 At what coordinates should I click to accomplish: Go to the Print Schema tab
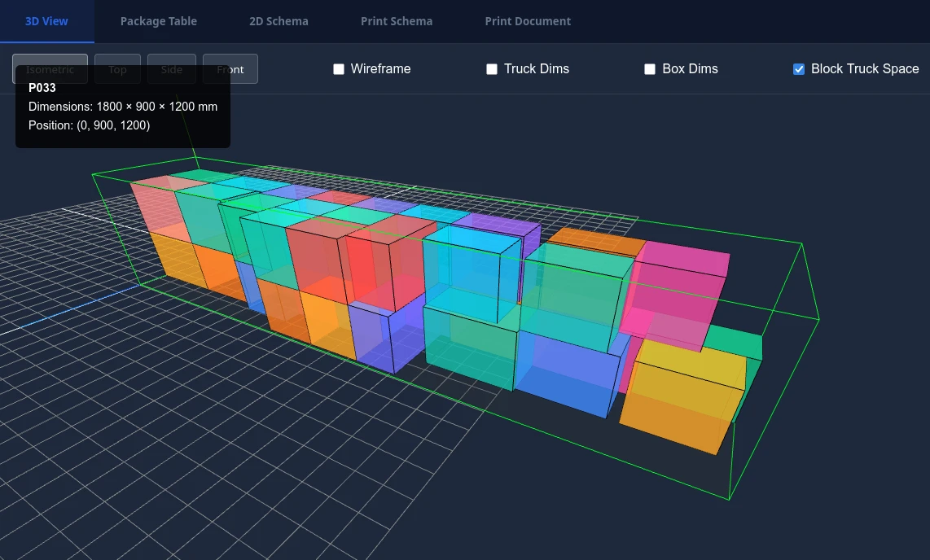397,21
